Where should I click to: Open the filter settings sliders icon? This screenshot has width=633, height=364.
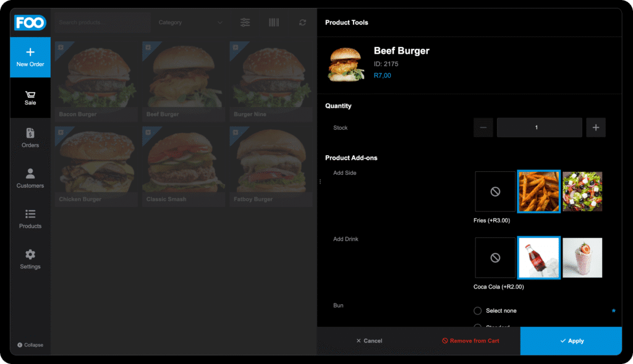pos(245,23)
